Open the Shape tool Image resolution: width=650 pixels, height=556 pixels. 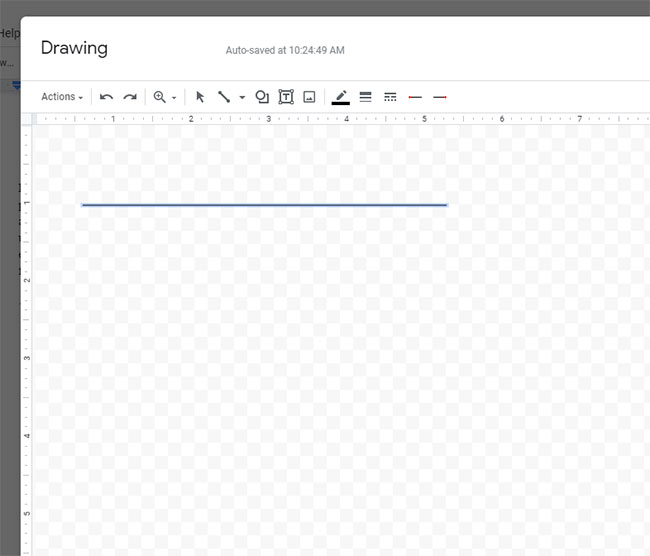click(262, 97)
